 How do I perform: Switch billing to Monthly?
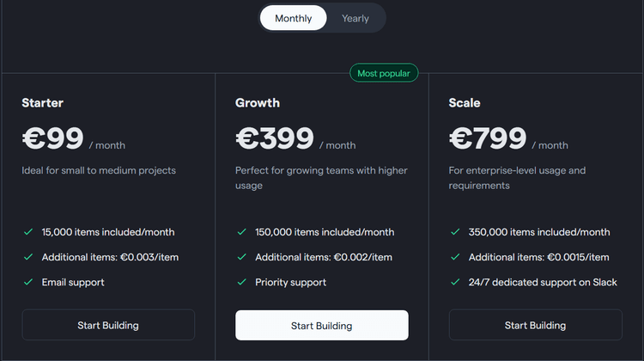294,18
